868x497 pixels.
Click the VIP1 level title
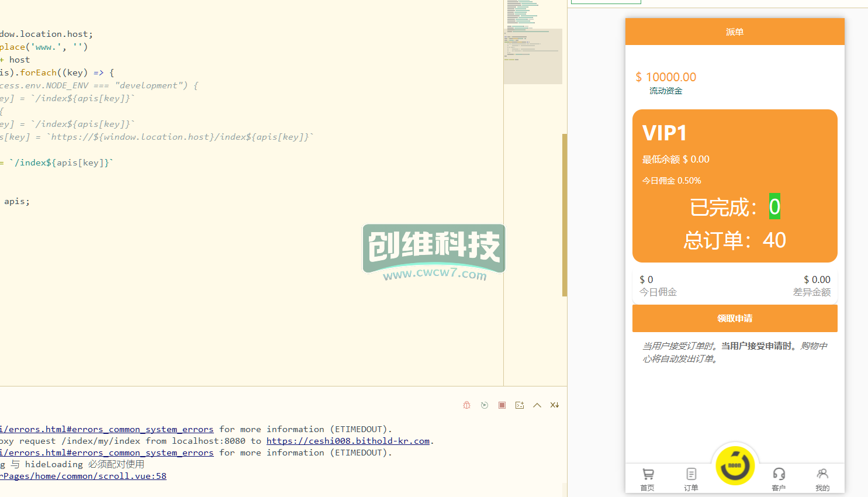pyautogui.click(x=665, y=133)
